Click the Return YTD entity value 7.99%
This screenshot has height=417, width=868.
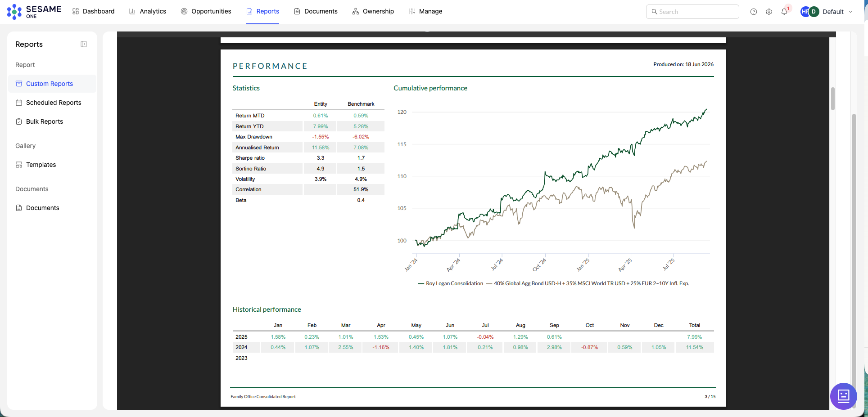click(321, 126)
